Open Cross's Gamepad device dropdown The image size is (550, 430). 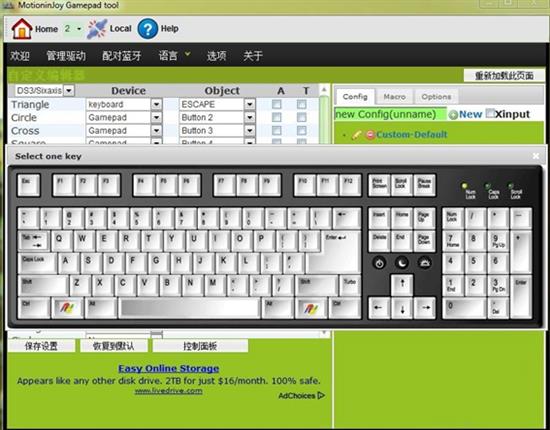pos(156,130)
